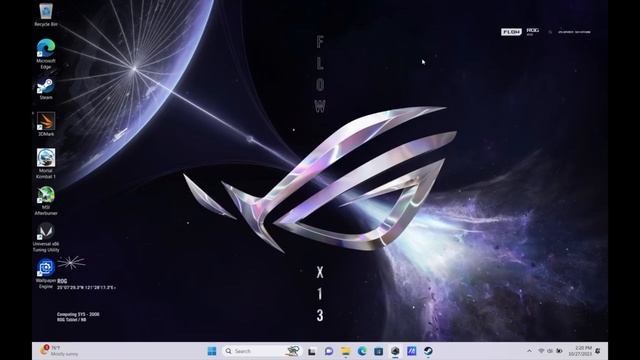Open Wi-Fi network settings in tray
640x360 pixels.
tap(541, 351)
